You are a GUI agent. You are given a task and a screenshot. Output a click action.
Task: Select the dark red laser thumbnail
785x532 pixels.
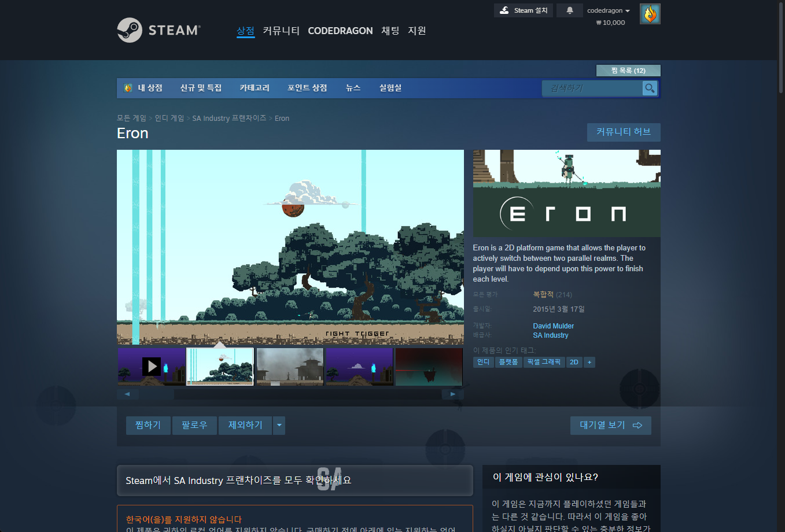point(429,367)
